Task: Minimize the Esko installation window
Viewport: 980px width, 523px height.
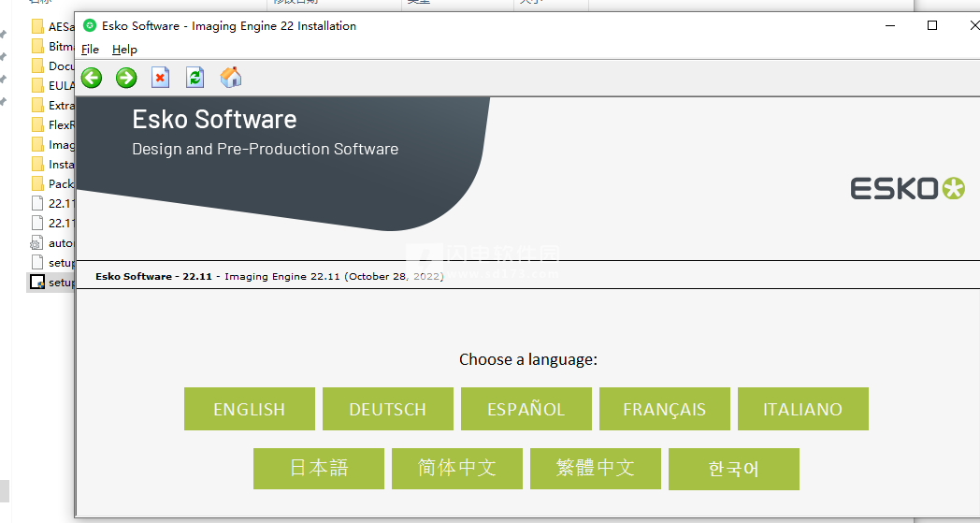Action: point(890,25)
